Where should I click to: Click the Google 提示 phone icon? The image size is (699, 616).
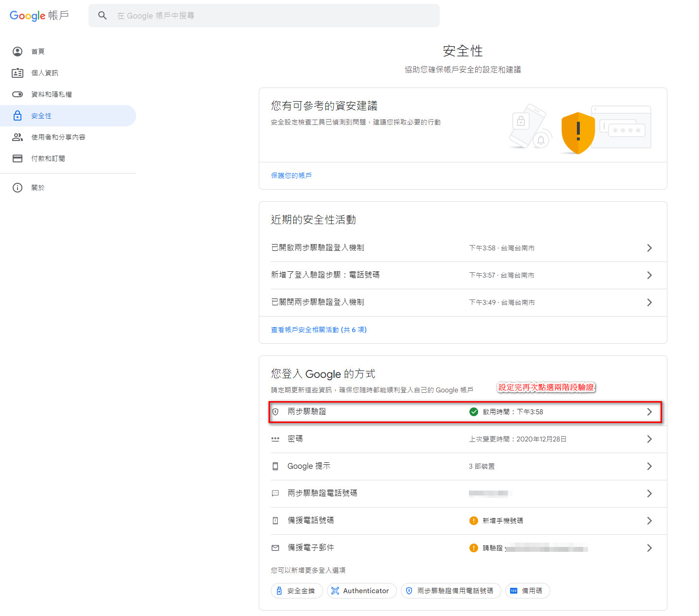tap(275, 466)
